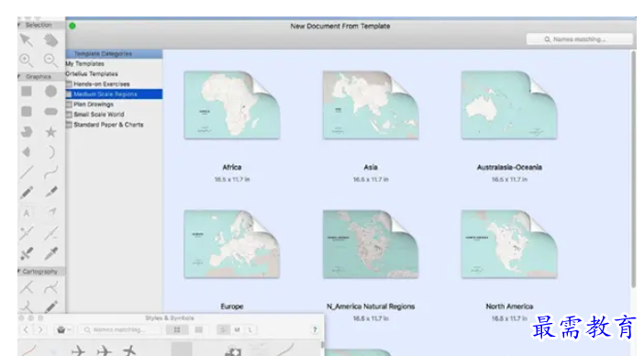The image size is (644, 356).
Task: Focus Styles & Symbols search field
Action: point(120,329)
